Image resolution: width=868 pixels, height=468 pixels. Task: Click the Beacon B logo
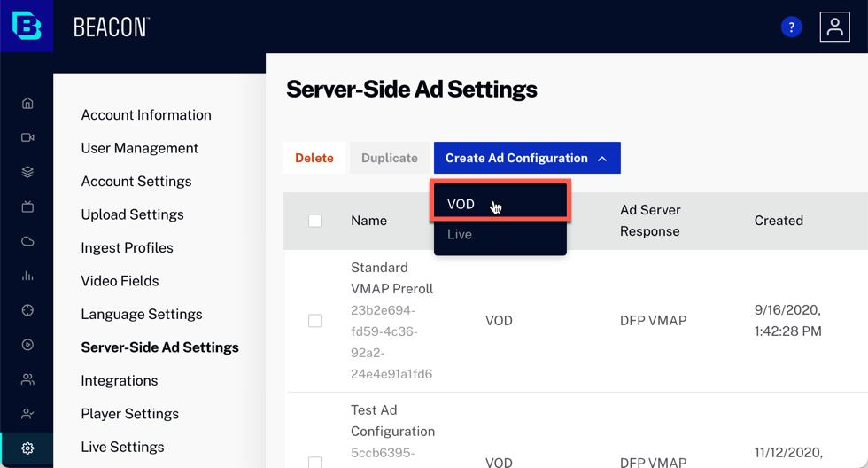click(x=27, y=26)
